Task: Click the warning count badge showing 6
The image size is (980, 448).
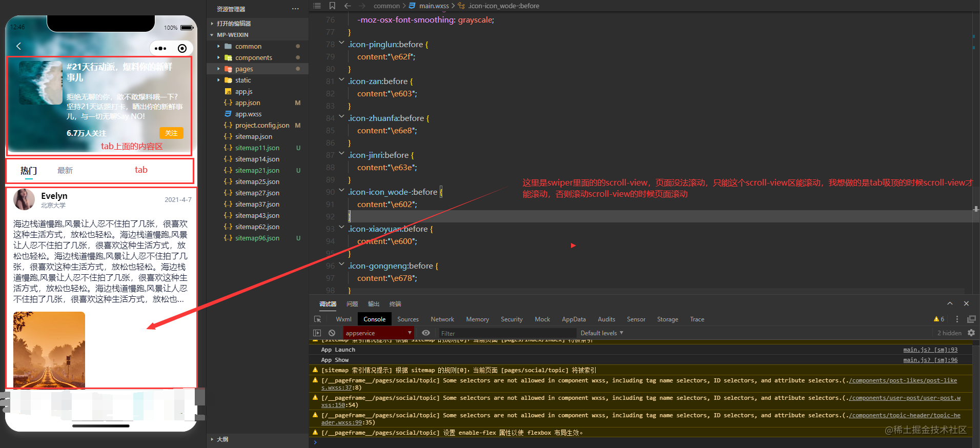Action: click(x=939, y=319)
